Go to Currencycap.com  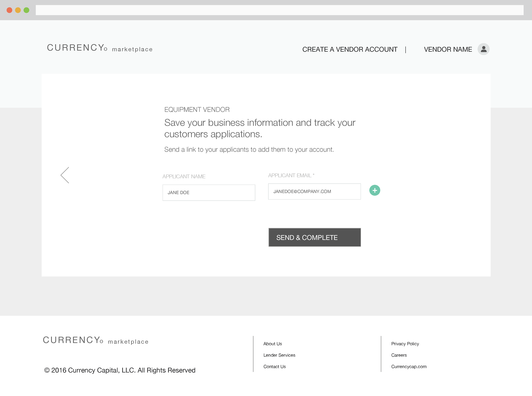(x=409, y=366)
